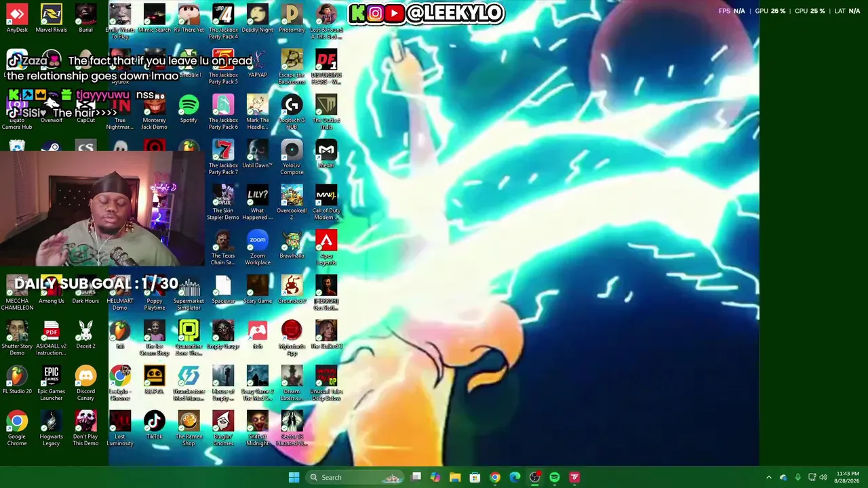Select the Brawlhalla desktop icon

[292, 245]
